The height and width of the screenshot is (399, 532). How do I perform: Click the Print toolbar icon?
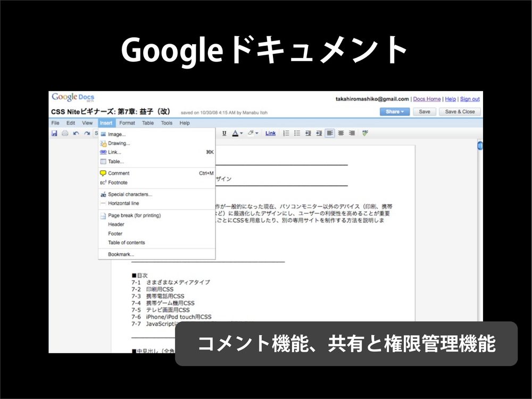pyautogui.click(x=65, y=134)
